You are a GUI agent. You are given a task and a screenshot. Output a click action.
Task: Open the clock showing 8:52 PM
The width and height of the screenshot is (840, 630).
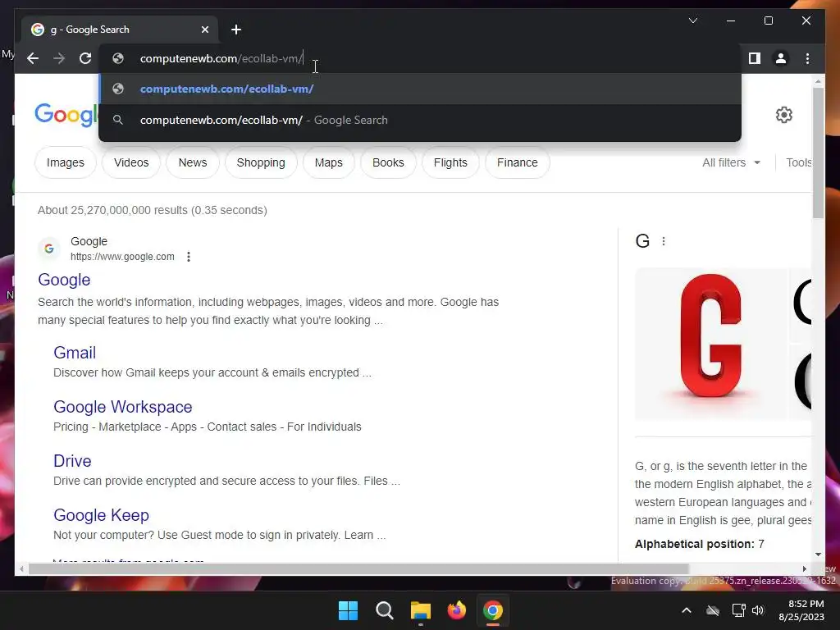[x=802, y=610]
